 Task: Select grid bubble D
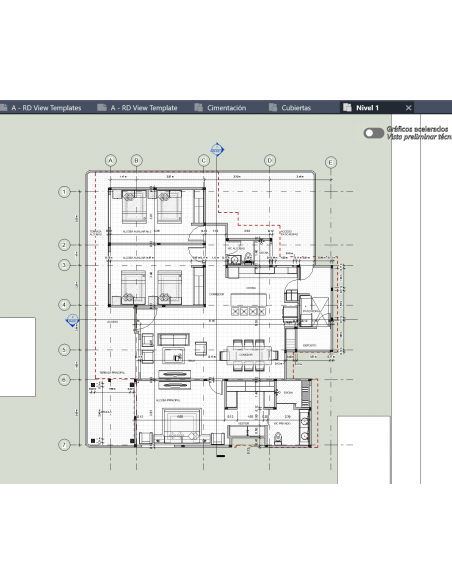(270, 161)
